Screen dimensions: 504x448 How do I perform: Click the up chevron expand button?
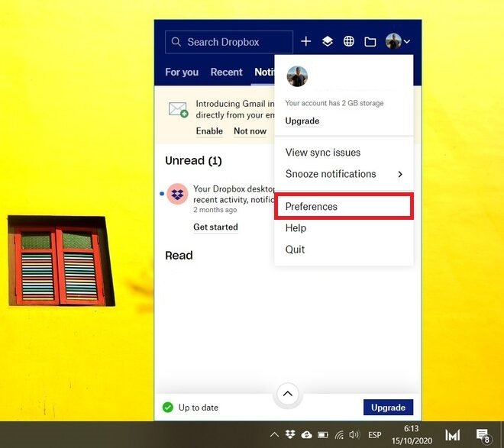(288, 394)
